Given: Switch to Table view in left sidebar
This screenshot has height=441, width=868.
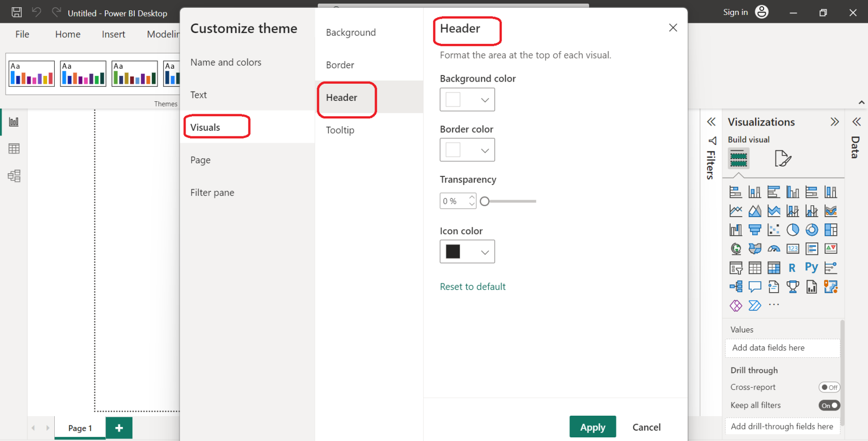Looking at the screenshot, I should pos(14,149).
